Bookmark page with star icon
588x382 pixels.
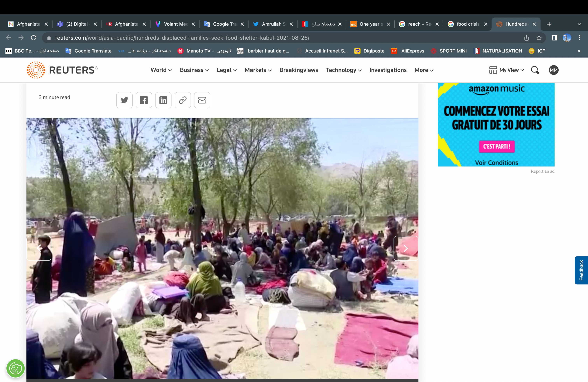click(539, 38)
